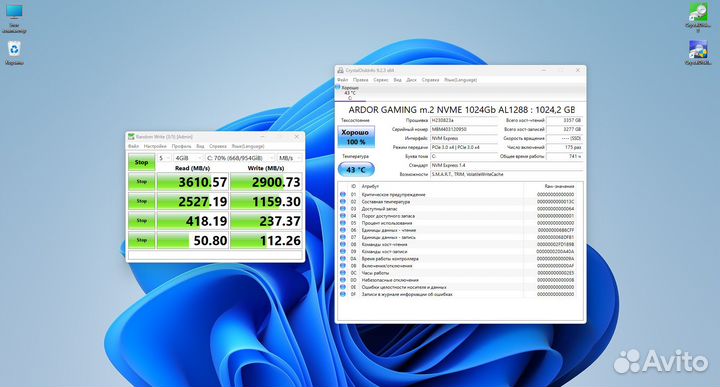
Task: Open the test count dropdown showing 5
Action: point(164,158)
